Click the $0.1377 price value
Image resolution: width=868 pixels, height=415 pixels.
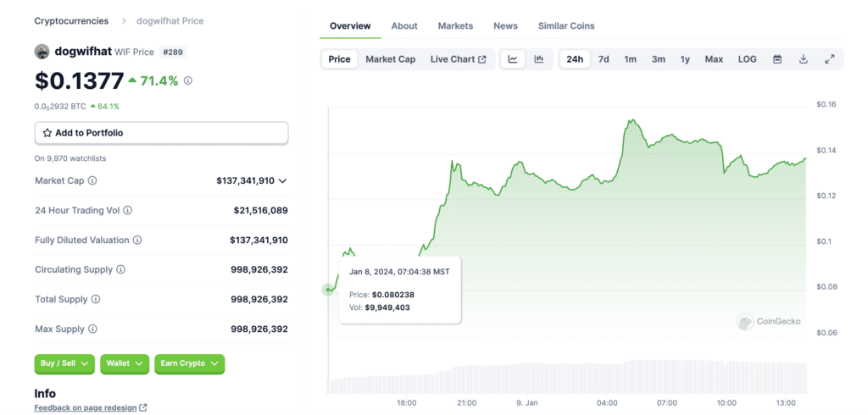pos(79,80)
